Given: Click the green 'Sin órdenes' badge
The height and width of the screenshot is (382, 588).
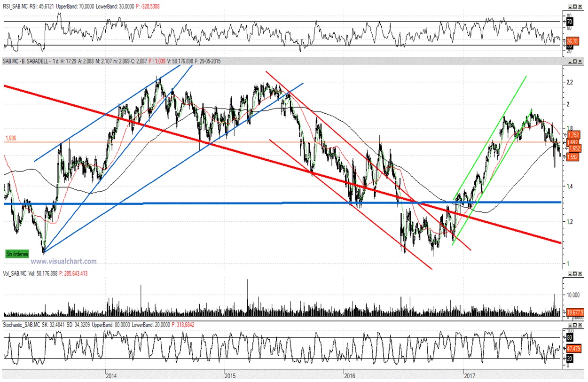Looking at the screenshot, I should (17, 253).
